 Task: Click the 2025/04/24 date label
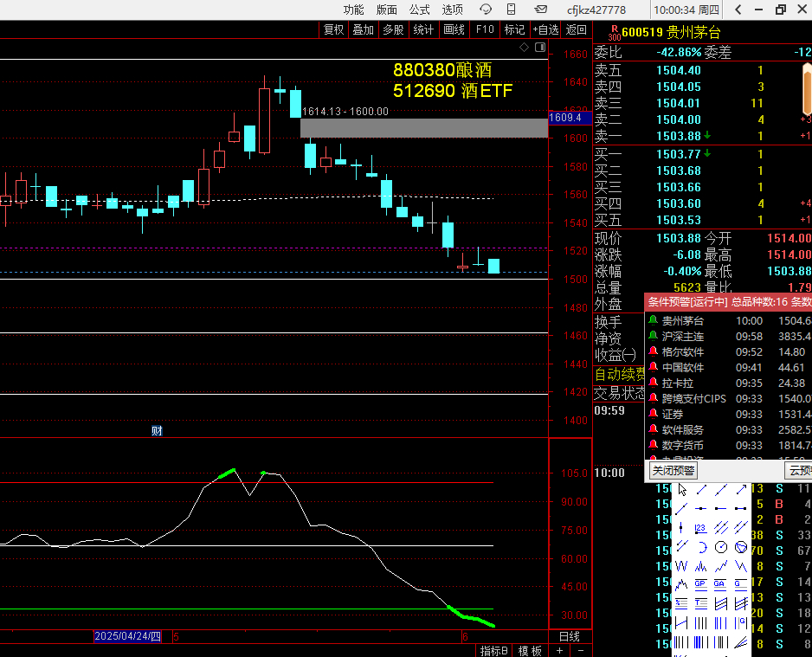coord(127,636)
